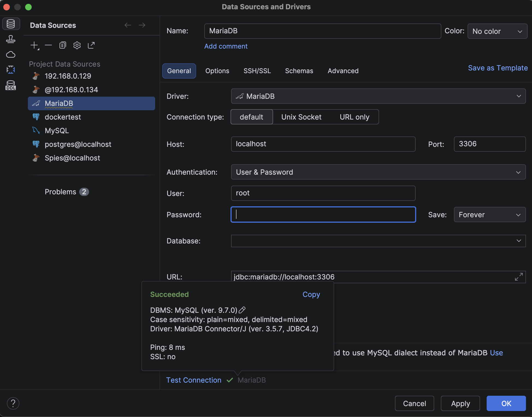Open the cloud connections sidebar icon
The width and height of the screenshot is (532, 417).
11,55
